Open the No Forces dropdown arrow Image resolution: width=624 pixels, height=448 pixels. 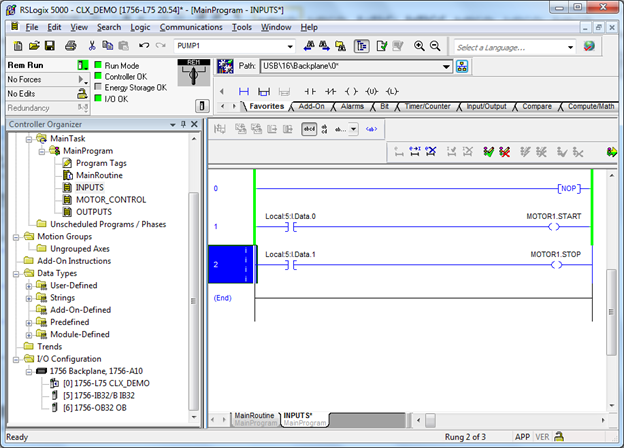(x=83, y=80)
